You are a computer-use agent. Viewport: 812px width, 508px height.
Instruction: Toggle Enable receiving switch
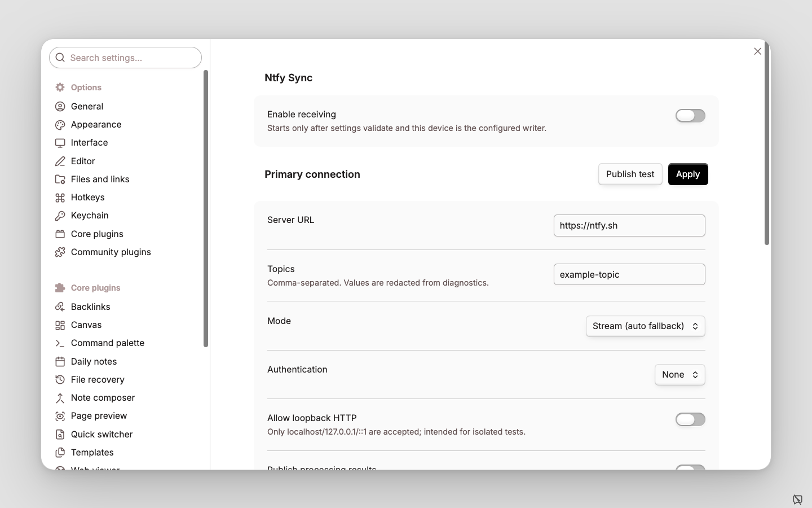pos(690,116)
